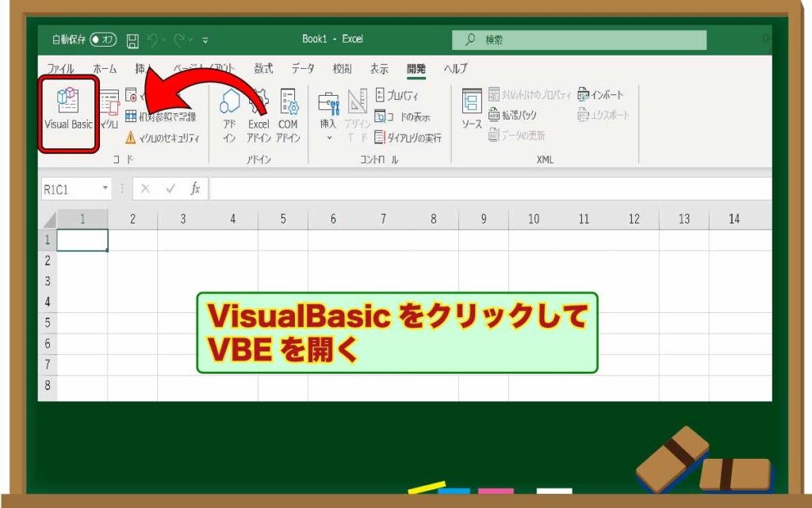Image resolution: width=812 pixels, height=508 pixels.
Task: Switch to the データ tab
Action: click(x=302, y=68)
